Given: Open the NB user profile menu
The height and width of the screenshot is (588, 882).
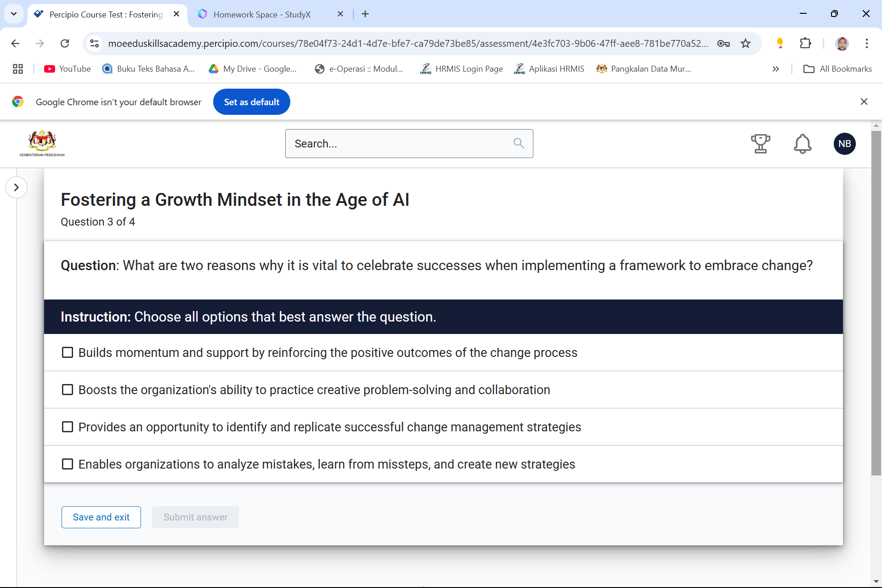Looking at the screenshot, I should (844, 144).
